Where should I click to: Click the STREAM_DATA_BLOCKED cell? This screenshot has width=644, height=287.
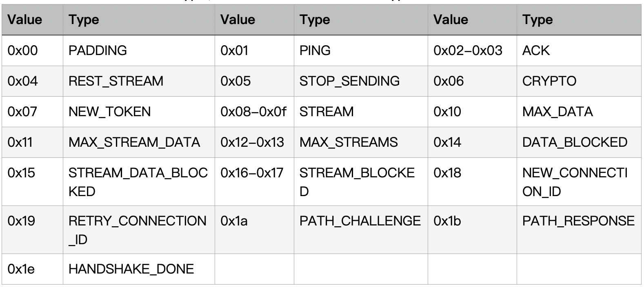[x=139, y=182]
